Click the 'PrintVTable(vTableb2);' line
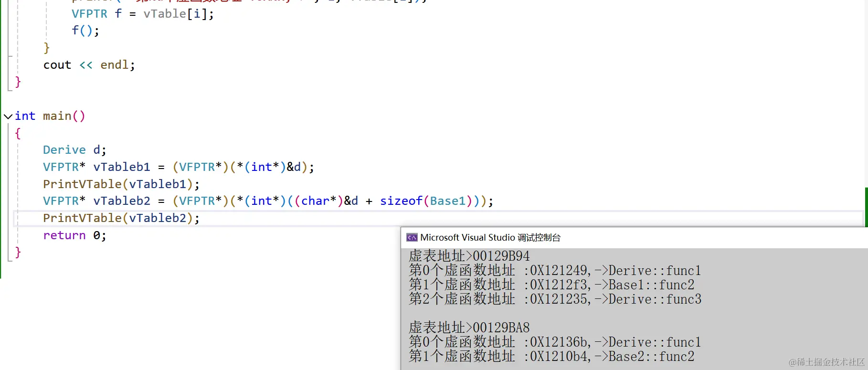The image size is (868, 370). tap(121, 218)
